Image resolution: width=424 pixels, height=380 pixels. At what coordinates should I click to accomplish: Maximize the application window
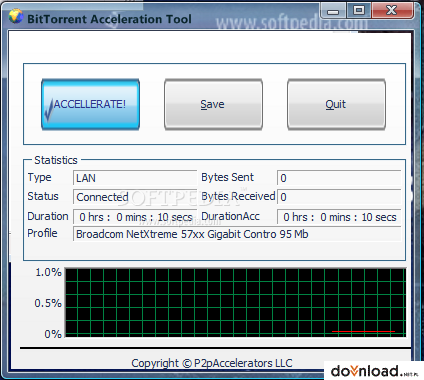[359, 11]
